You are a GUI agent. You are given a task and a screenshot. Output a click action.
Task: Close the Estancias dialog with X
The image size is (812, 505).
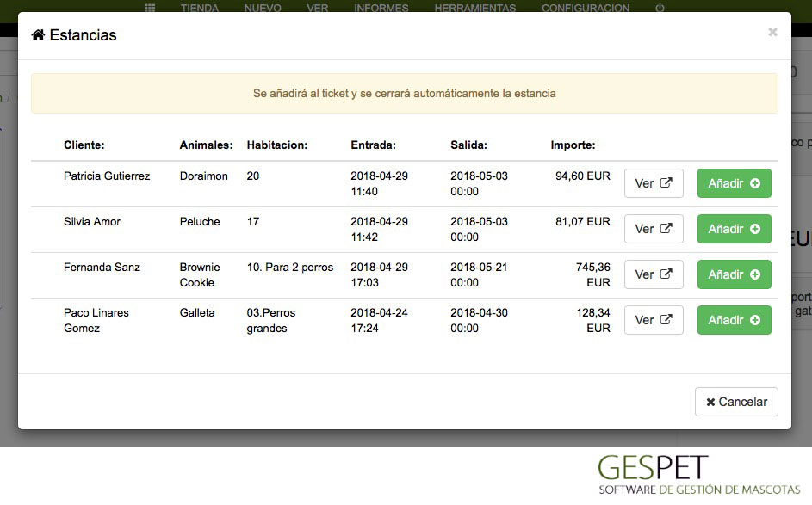pyautogui.click(x=772, y=32)
